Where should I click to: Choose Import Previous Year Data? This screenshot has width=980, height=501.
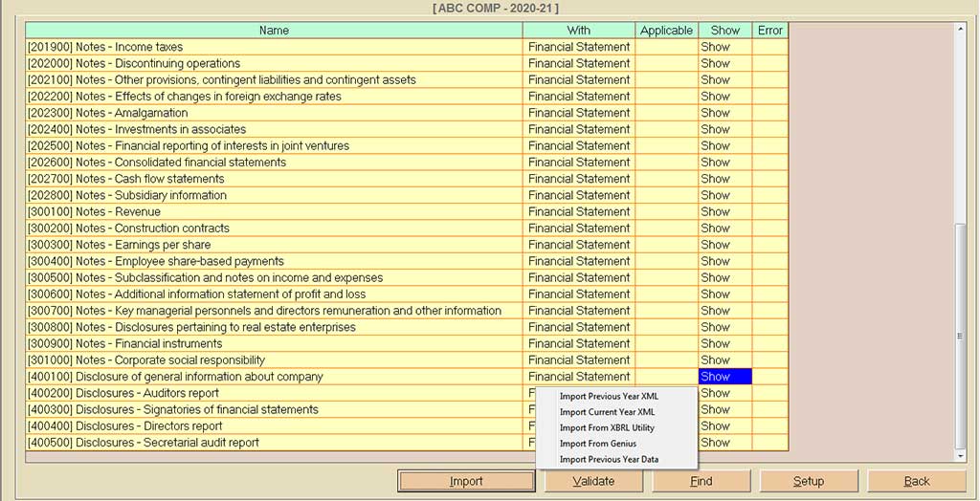pos(609,460)
